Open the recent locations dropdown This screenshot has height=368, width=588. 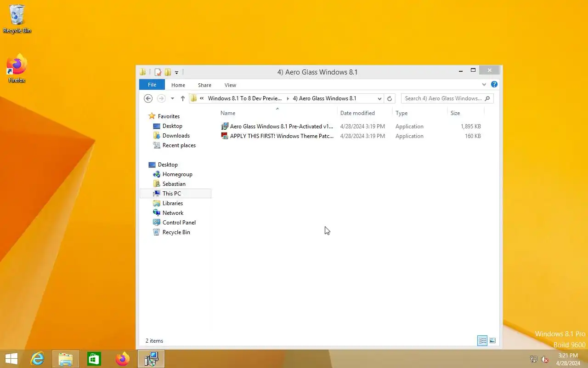[172, 98]
